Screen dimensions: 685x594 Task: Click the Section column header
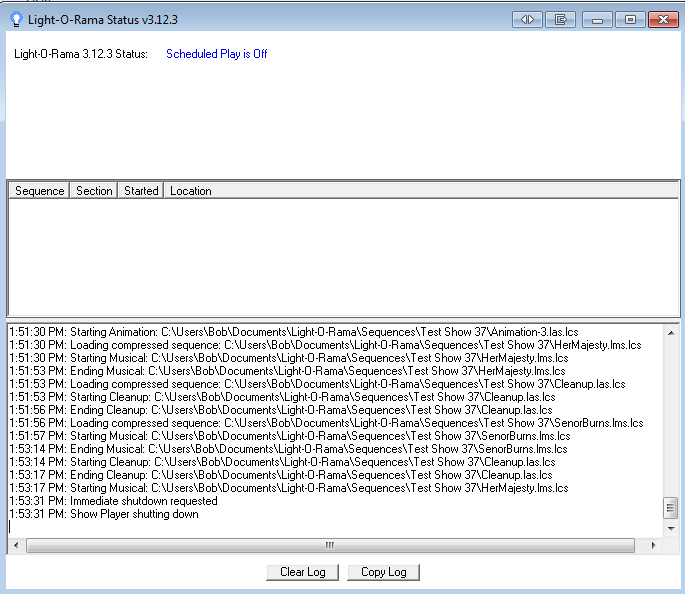point(94,191)
